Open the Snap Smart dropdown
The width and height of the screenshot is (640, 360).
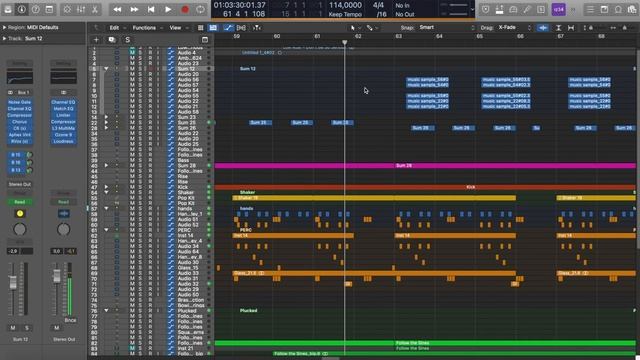point(446,28)
